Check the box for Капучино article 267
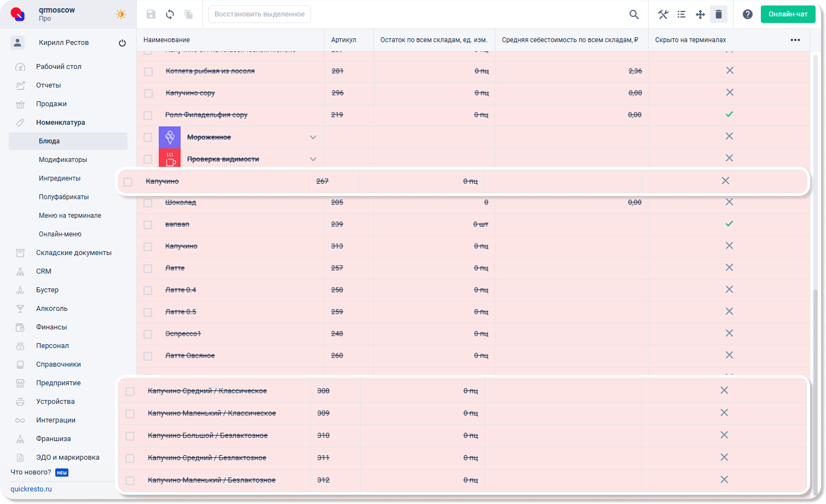826x504 pixels. (128, 182)
